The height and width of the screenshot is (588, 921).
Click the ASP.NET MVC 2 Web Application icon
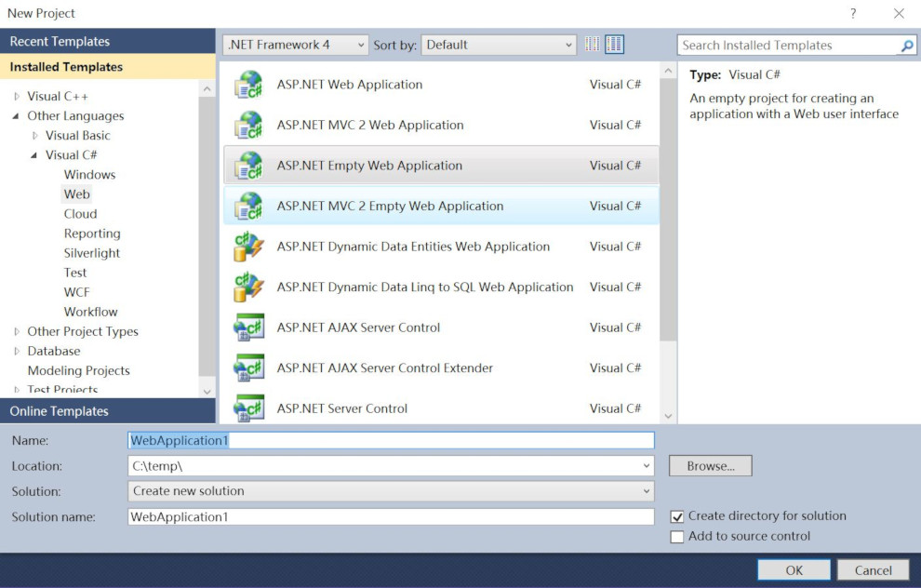[x=249, y=125]
